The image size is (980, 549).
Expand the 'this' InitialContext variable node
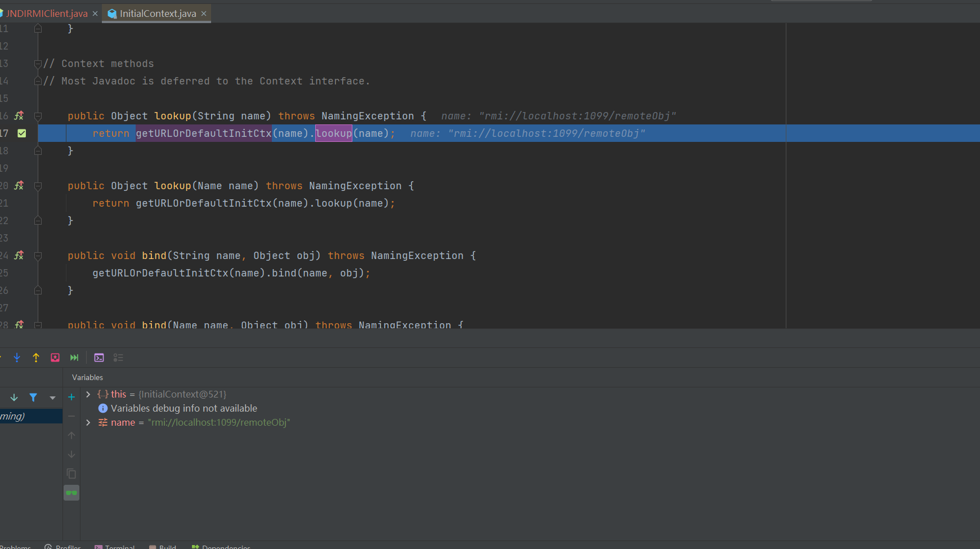[x=88, y=394]
